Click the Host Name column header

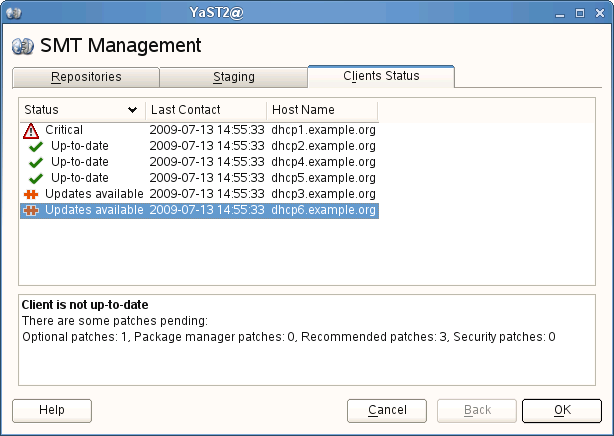pyautogui.click(x=322, y=109)
